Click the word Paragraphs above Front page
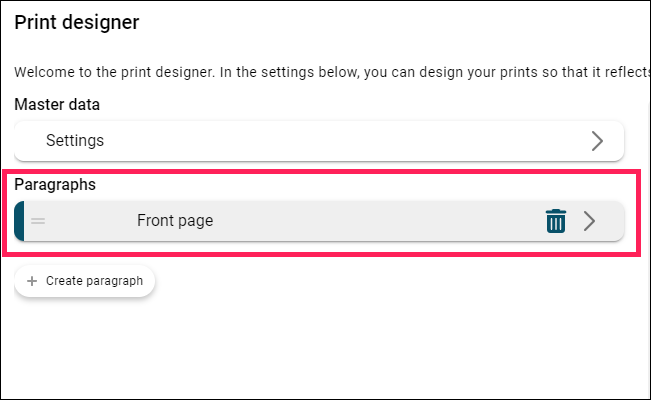651x400 pixels. (55, 184)
